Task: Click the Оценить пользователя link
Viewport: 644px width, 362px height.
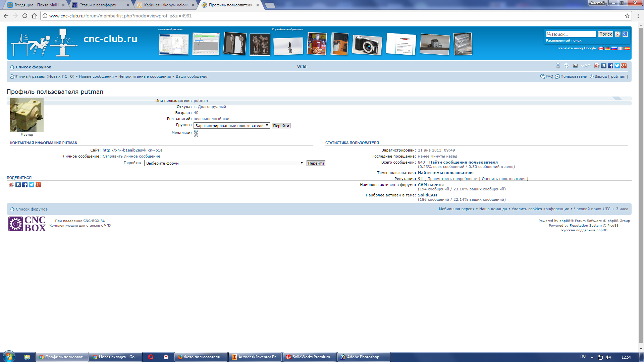Action: pyautogui.click(x=503, y=179)
